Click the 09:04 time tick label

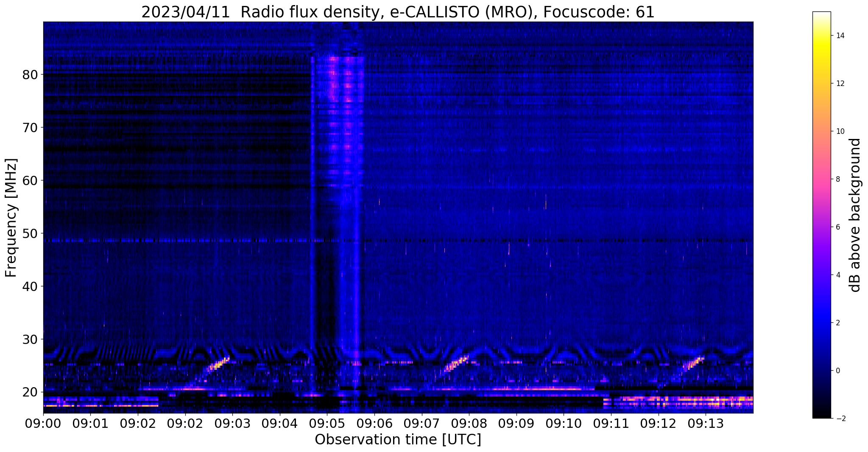[x=279, y=423]
